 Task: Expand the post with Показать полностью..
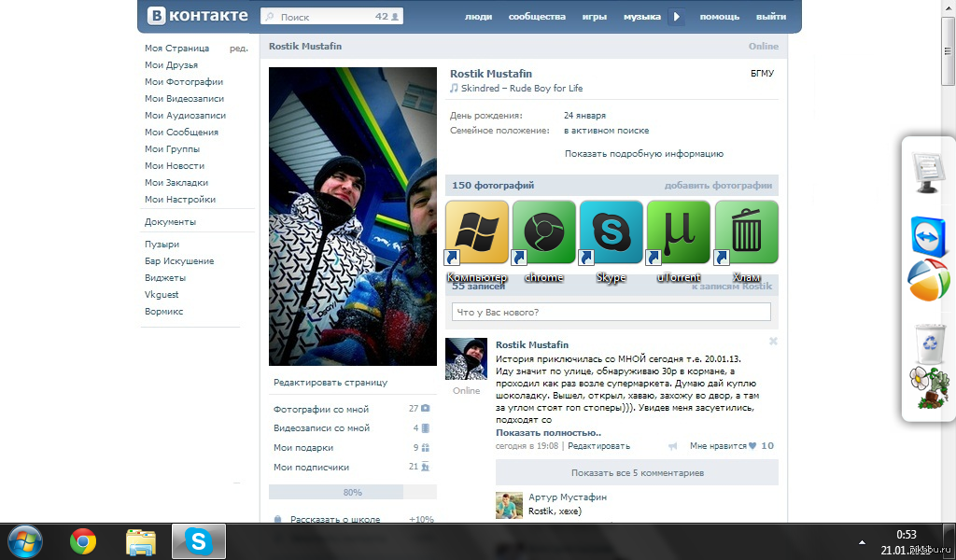[x=548, y=433]
